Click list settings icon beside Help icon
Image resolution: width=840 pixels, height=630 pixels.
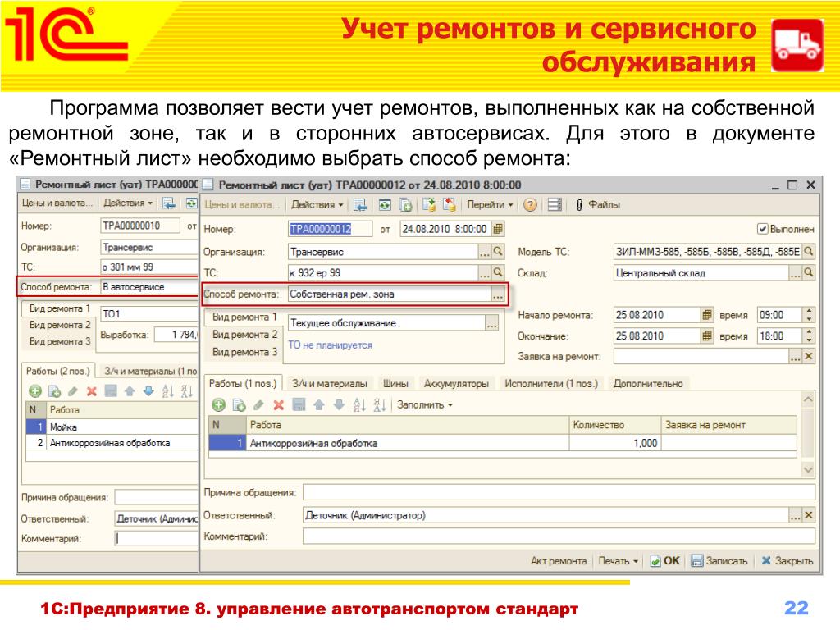tap(555, 204)
